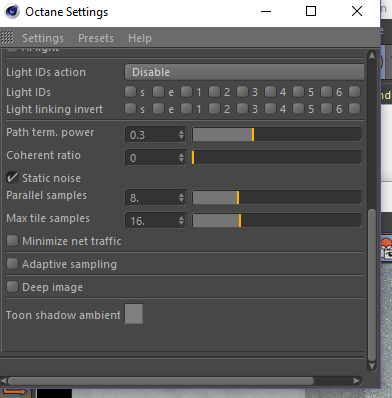Minimize the Octane Settings window

tap(266, 12)
